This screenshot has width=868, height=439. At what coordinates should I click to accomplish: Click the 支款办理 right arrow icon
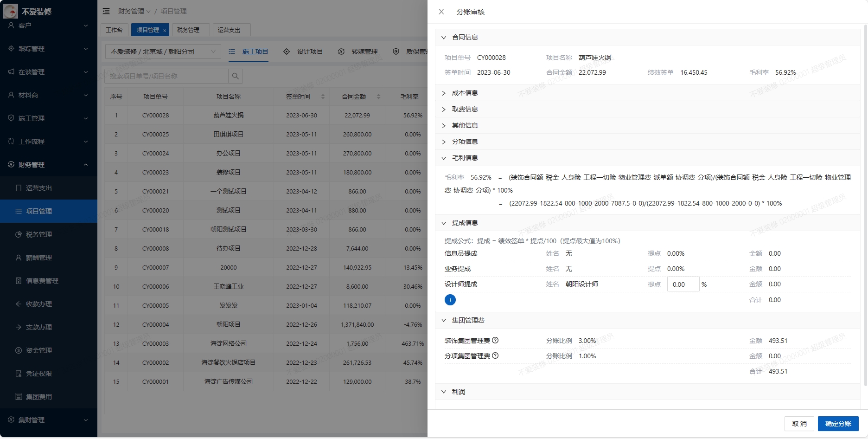[x=19, y=327]
